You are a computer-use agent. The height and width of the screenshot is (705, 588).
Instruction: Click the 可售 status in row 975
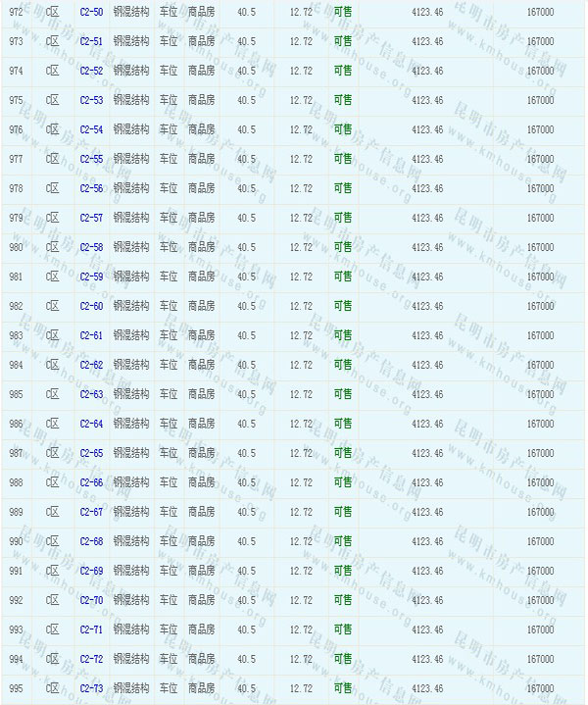[343, 100]
